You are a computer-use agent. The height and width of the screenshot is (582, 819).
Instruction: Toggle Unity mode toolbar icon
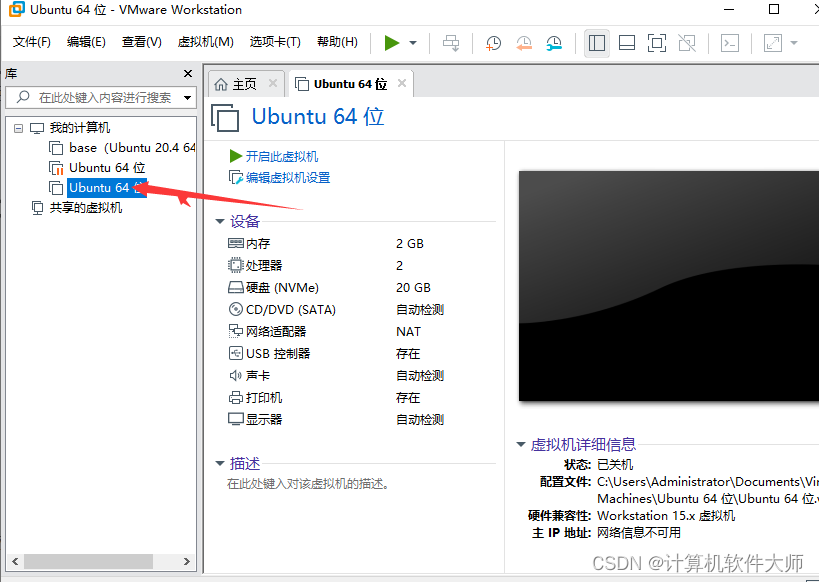tap(687, 43)
